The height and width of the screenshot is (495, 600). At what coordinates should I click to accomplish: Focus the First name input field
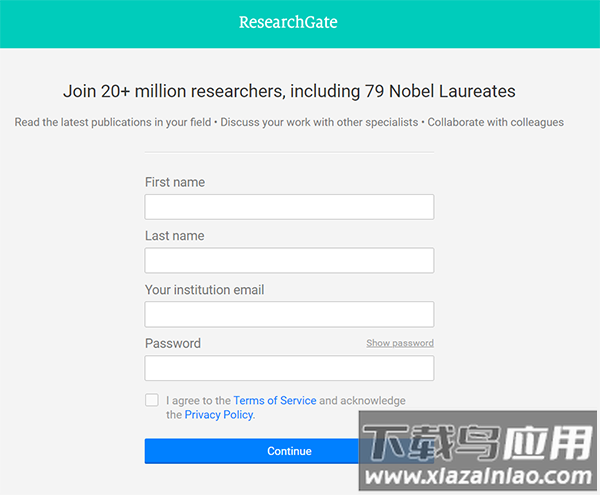click(x=289, y=207)
